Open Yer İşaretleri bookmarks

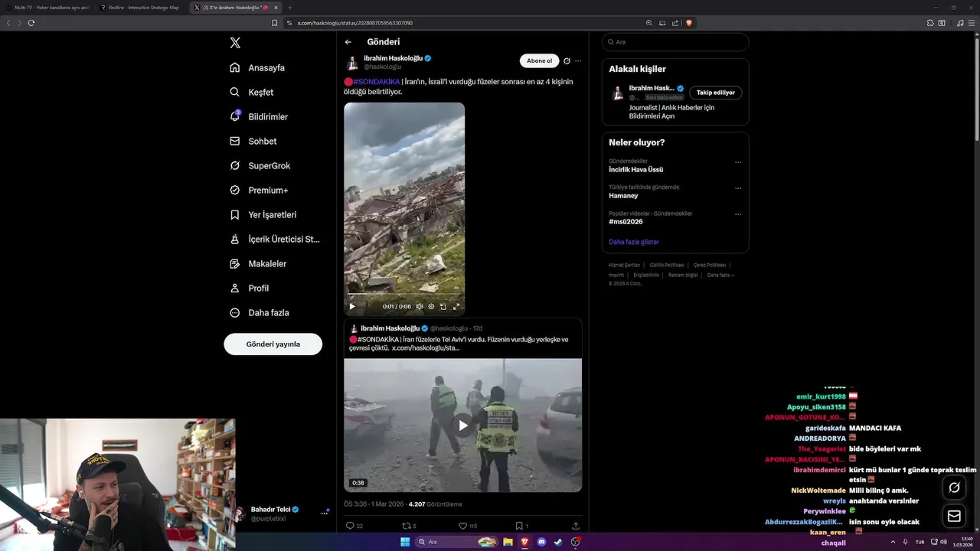click(263, 214)
